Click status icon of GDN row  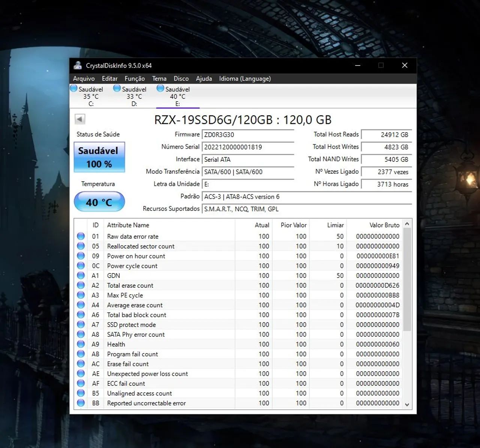coord(81,275)
